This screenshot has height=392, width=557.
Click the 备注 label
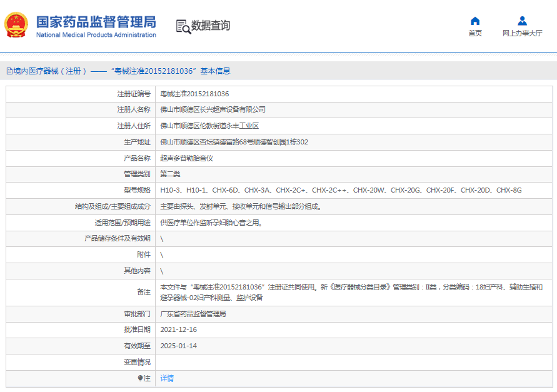pyautogui.click(x=144, y=292)
